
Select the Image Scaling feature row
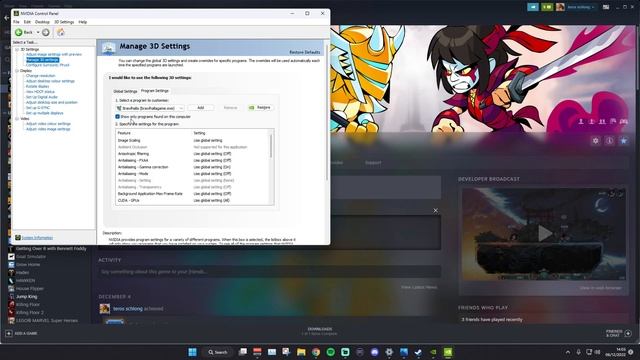[193, 140]
